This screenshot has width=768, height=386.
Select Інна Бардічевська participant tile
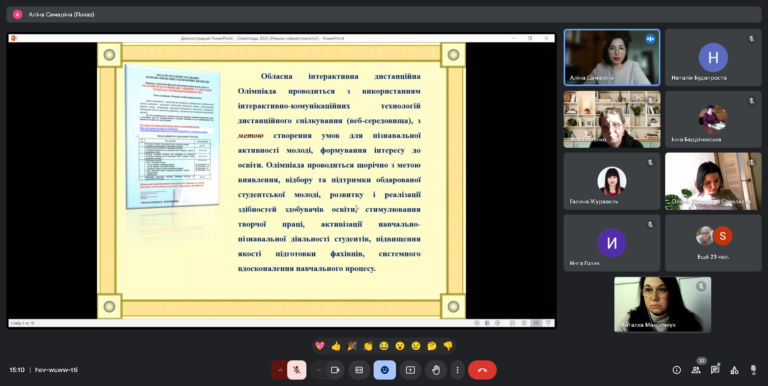point(713,119)
